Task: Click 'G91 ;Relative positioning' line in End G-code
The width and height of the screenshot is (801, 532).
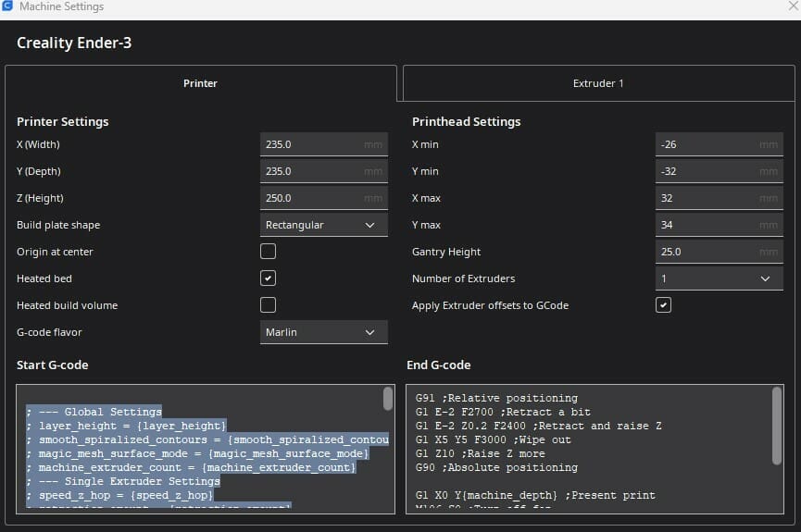Action: (496, 398)
